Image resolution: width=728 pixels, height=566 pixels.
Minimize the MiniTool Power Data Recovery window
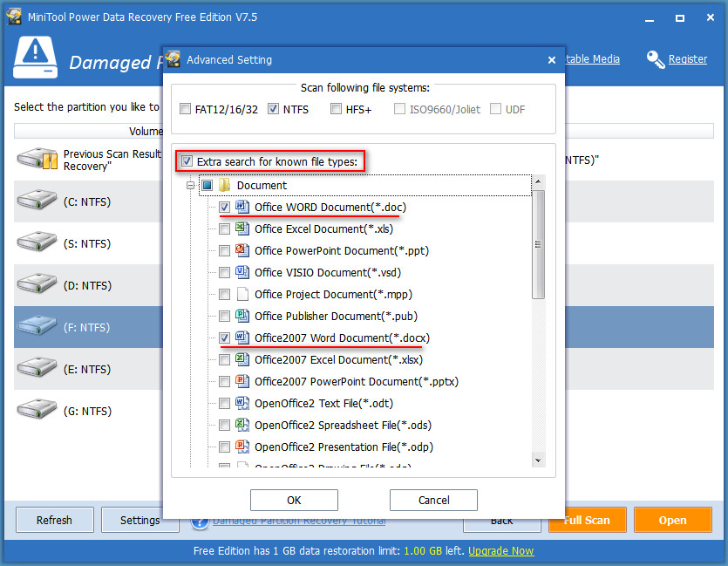(x=650, y=18)
